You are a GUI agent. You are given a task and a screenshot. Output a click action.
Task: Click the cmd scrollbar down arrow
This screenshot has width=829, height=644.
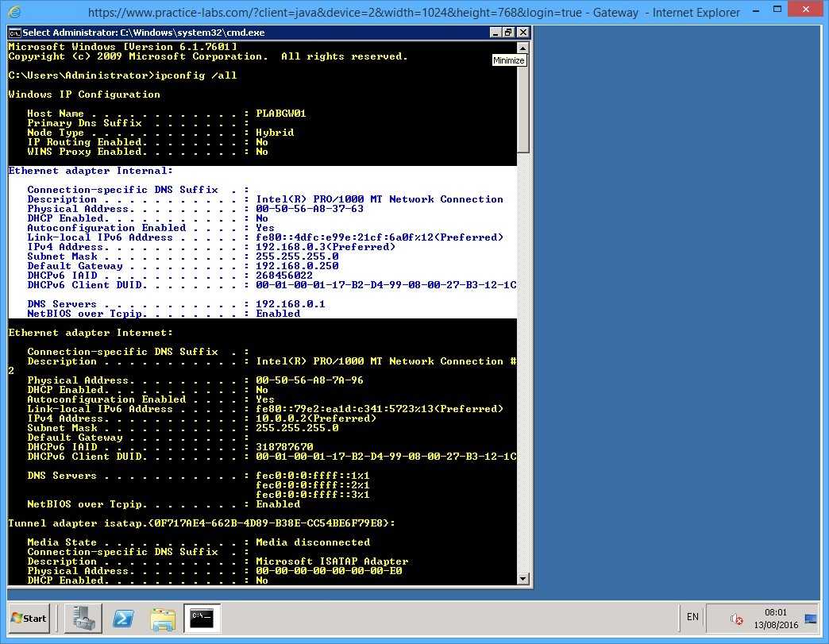coord(523,580)
